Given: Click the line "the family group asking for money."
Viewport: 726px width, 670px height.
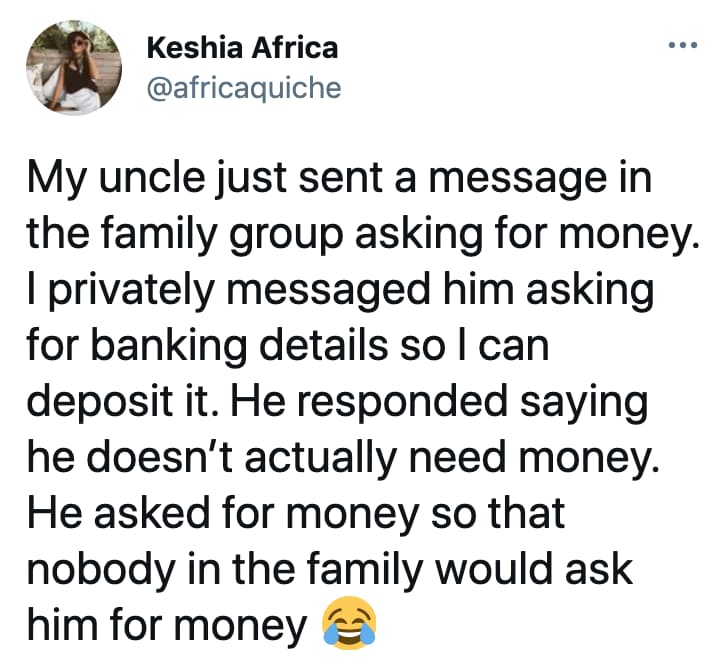Looking at the screenshot, I should click(359, 237).
